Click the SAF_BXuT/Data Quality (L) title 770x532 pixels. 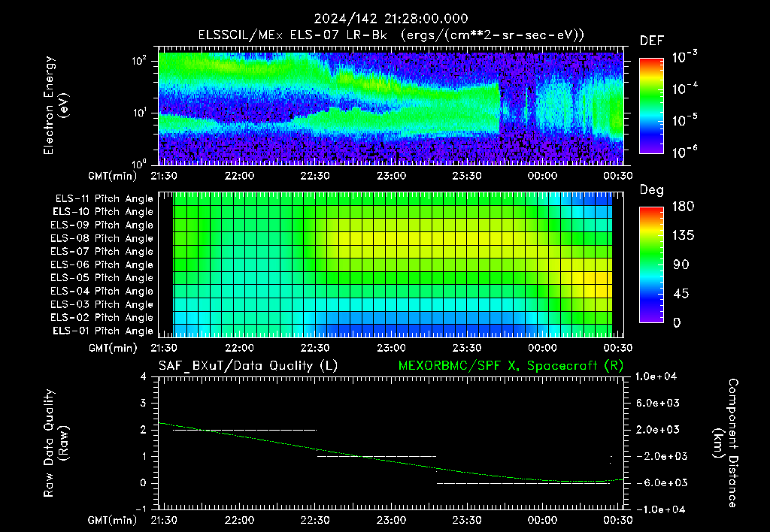248,366
